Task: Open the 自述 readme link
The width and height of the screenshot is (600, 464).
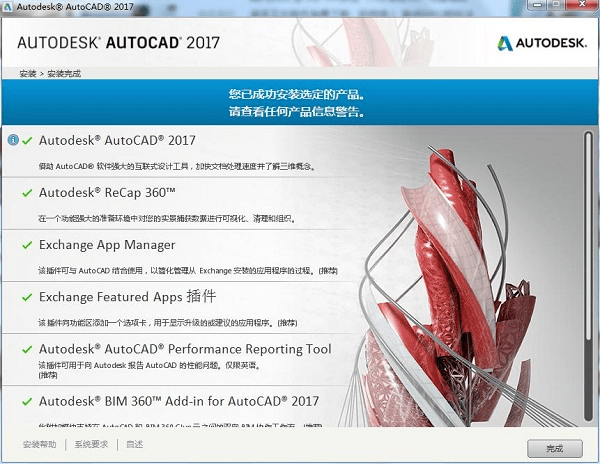Action: click(135, 444)
